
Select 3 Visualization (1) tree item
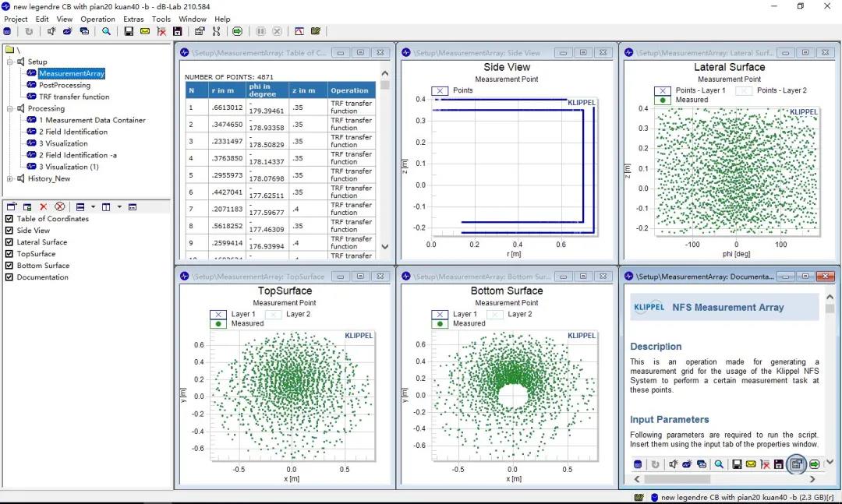click(69, 167)
